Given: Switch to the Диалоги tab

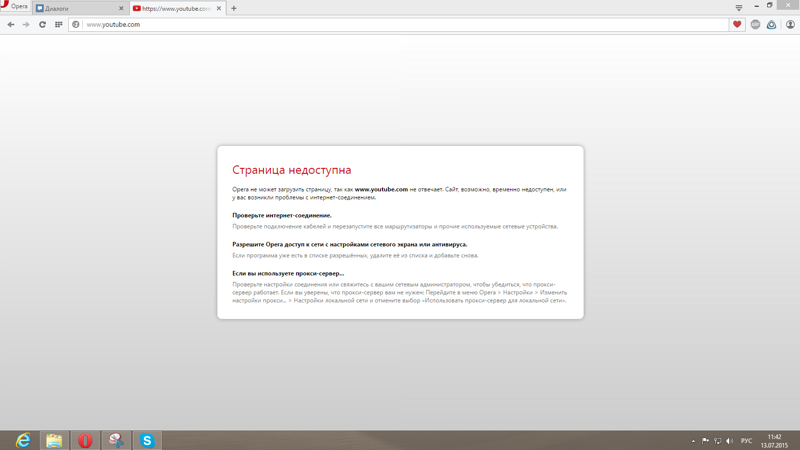Looking at the screenshot, I should (80, 8).
